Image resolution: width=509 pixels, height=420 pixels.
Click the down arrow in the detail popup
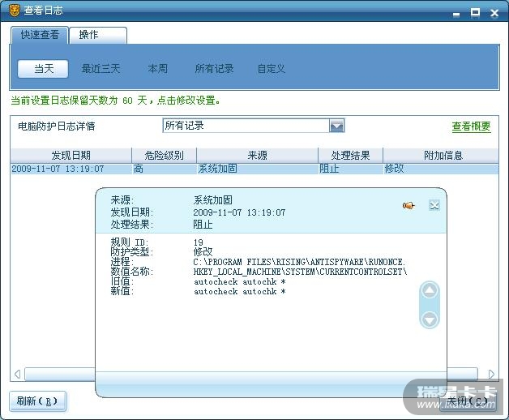pos(430,319)
